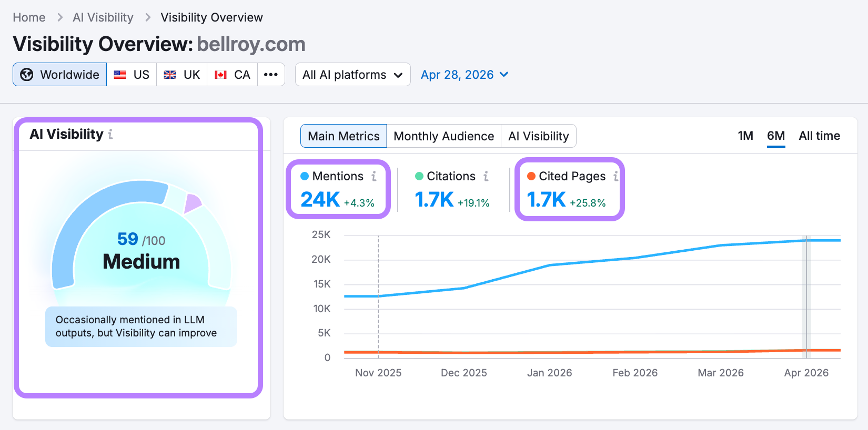Click the globe icon in Worldwide

(27, 75)
